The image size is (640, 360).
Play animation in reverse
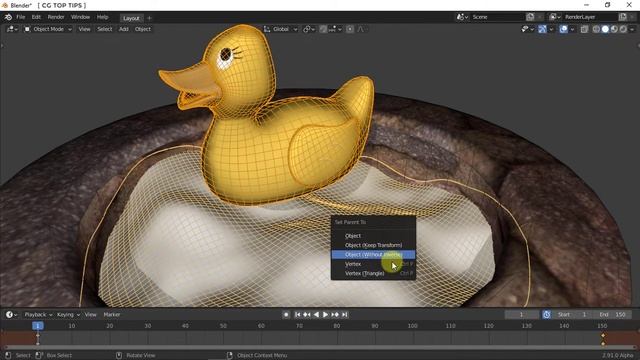tap(316, 315)
